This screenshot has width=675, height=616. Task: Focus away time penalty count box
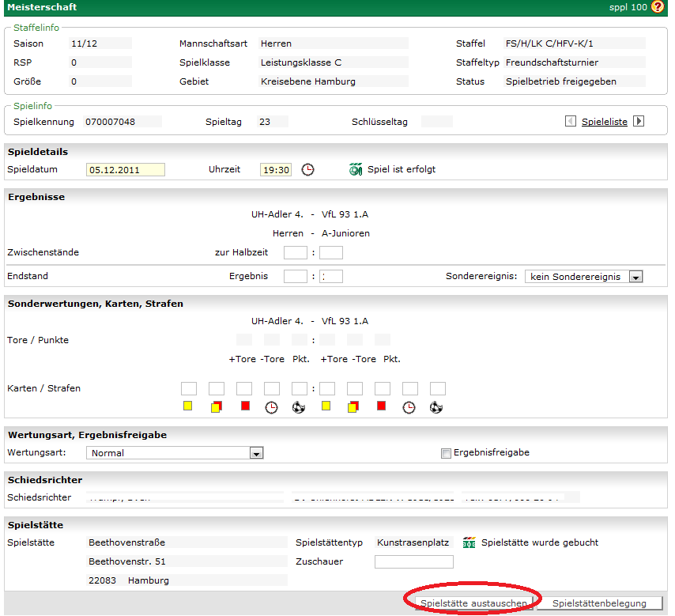409,388
